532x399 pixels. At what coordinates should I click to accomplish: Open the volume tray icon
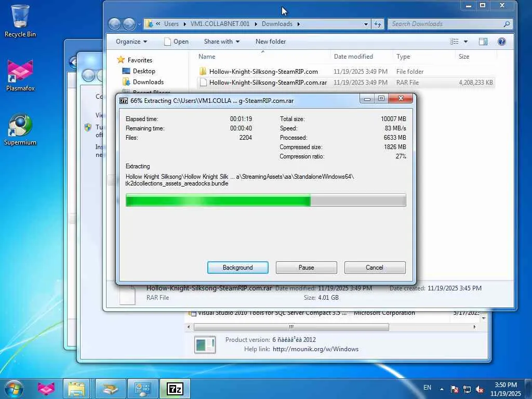point(480,389)
